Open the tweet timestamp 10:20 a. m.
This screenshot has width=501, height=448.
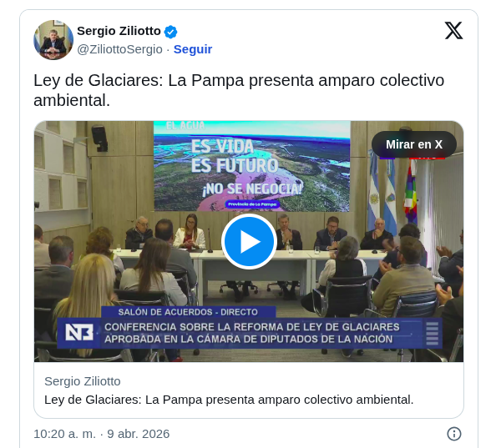102,434
